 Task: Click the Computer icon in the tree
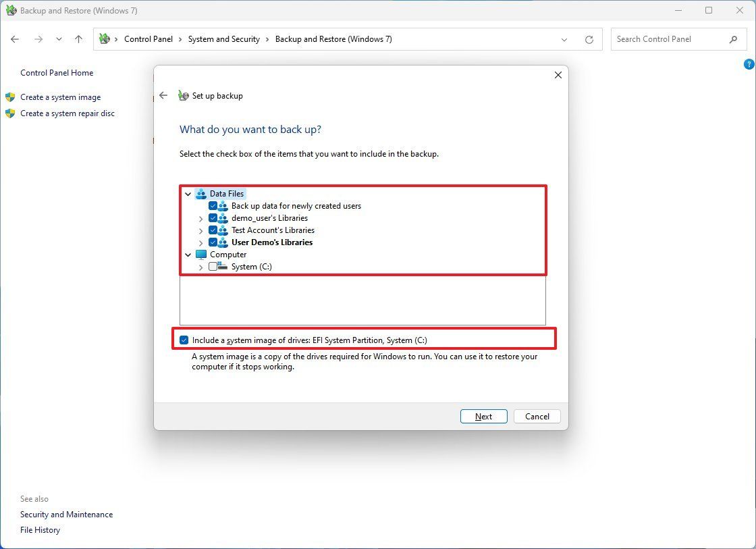pyautogui.click(x=200, y=255)
